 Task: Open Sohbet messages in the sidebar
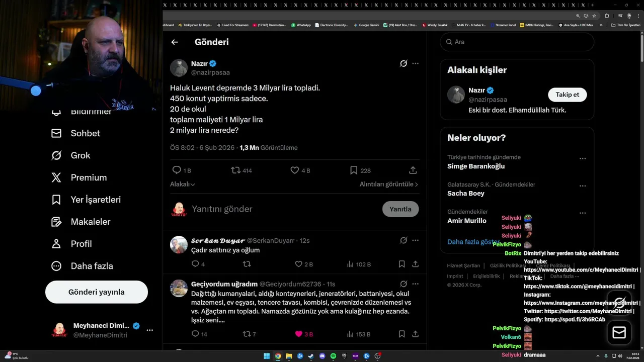click(x=76, y=133)
